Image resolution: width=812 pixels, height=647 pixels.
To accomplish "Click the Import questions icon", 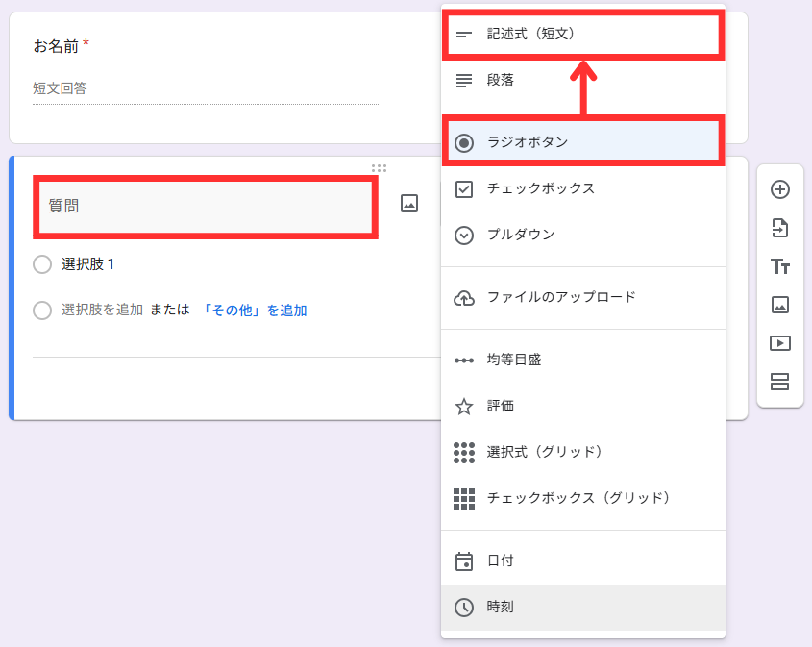I will [x=780, y=228].
